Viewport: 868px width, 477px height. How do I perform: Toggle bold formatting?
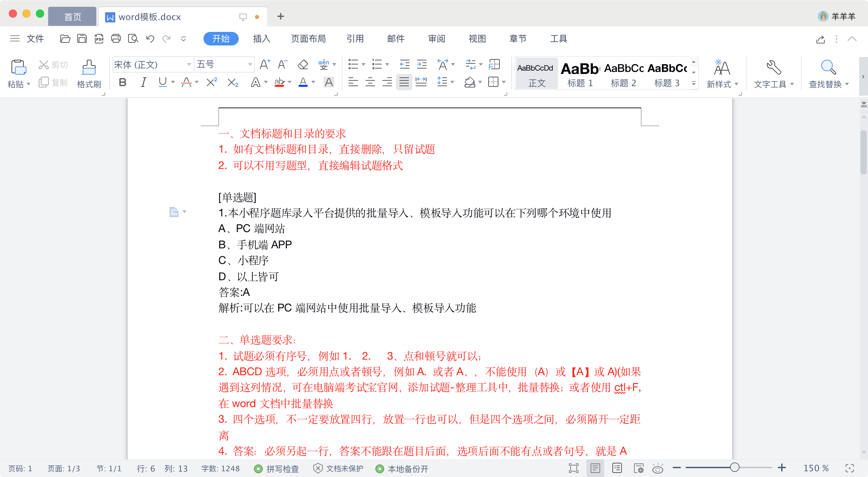[123, 82]
